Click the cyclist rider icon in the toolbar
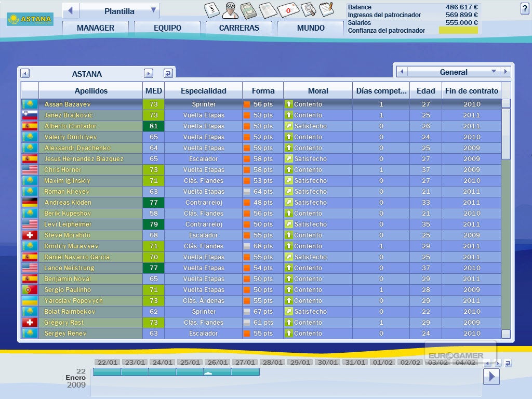532x399 pixels. pyautogui.click(x=230, y=10)
